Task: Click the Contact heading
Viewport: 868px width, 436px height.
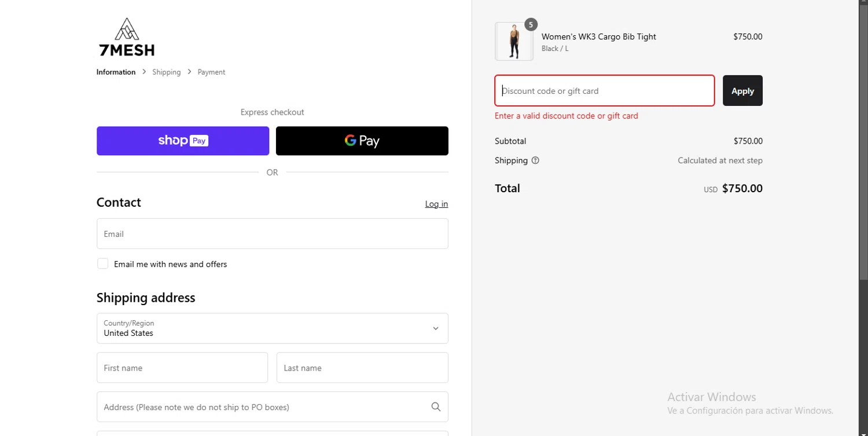Action: pos(119,202)
